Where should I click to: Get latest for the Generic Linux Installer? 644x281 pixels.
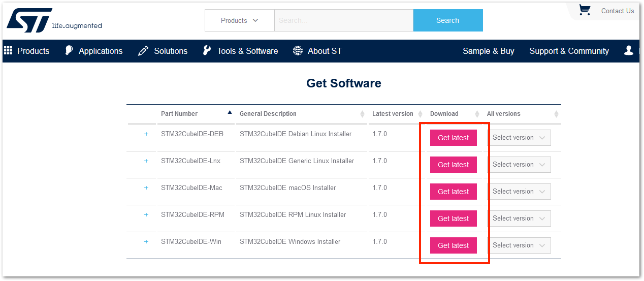click(x=454, y=165)
